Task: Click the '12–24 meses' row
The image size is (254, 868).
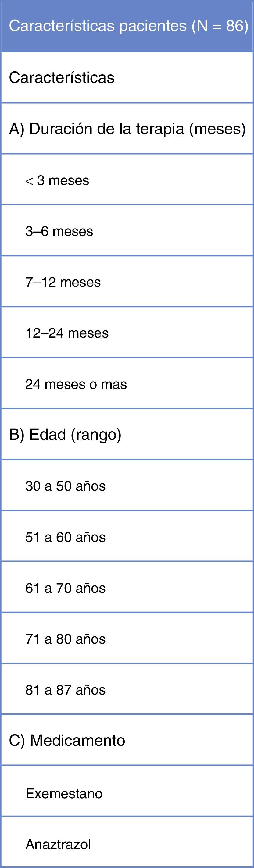Action: (x=67, y=333)
